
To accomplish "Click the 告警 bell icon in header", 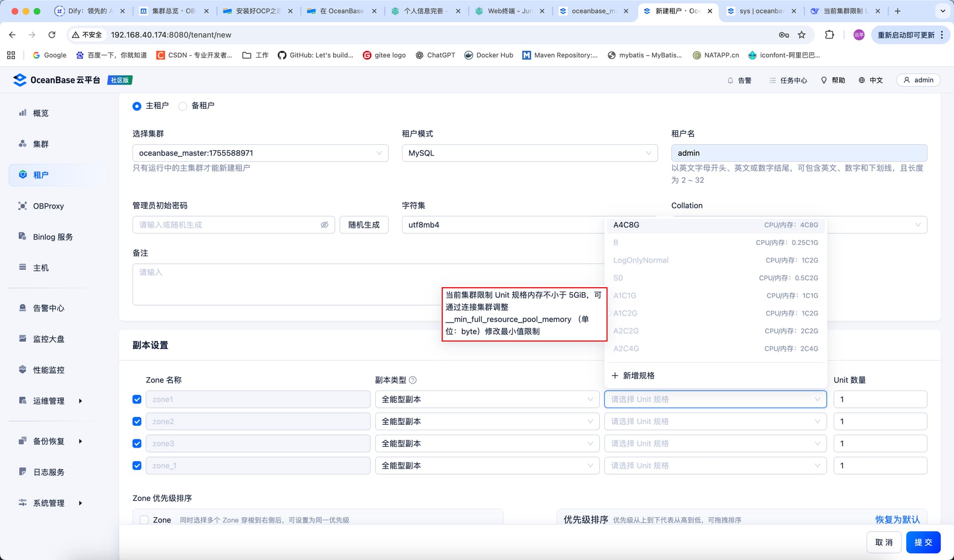I will pos(730,80).
